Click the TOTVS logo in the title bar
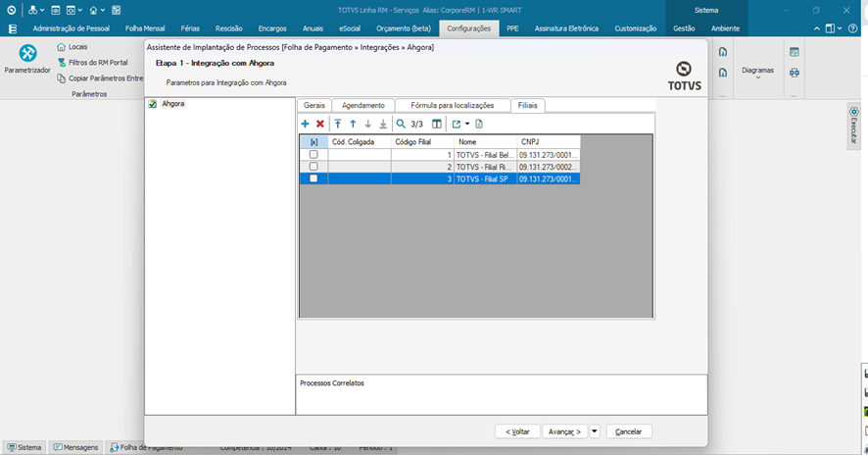868x455 pixels. (x=12, y=10)
